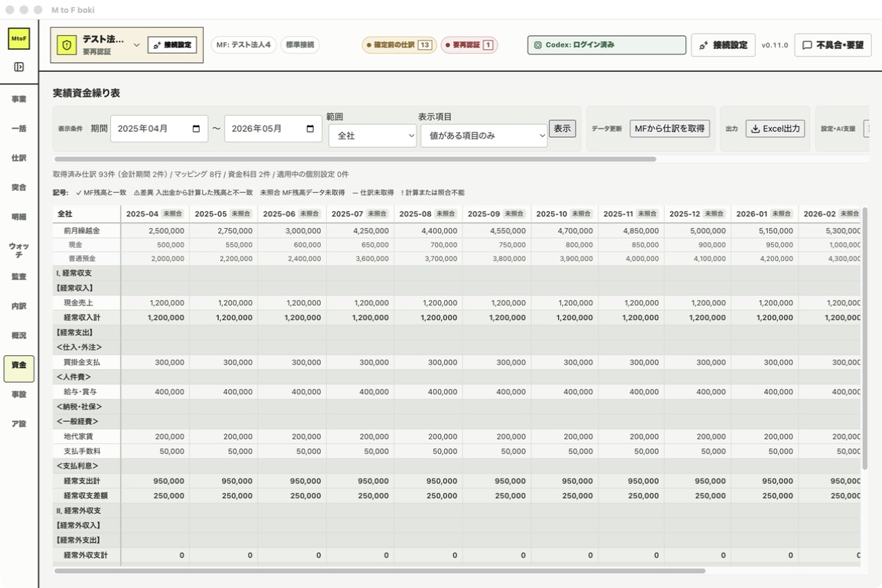Click the yellow shield icon beside テスト法
882x588 pixels.
coord(67,45)
